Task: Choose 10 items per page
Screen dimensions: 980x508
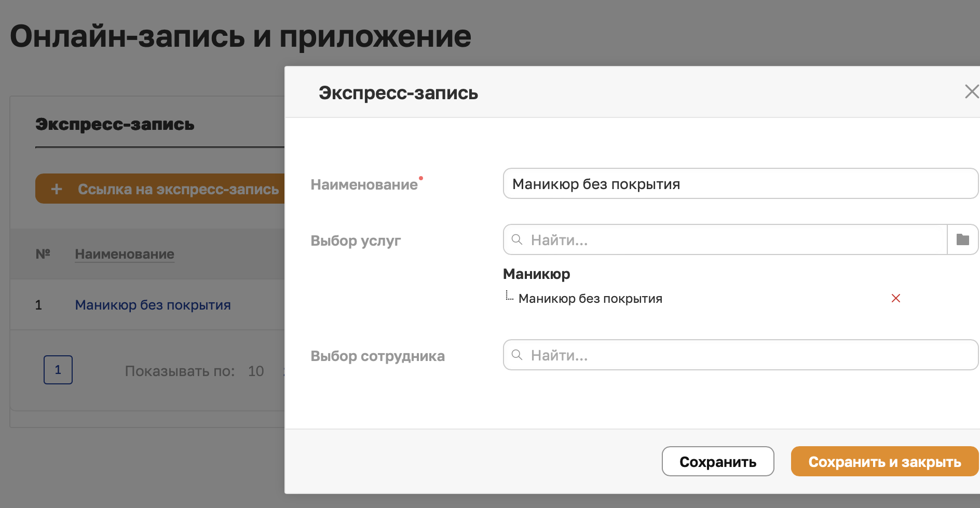Action: coord(256,371)
